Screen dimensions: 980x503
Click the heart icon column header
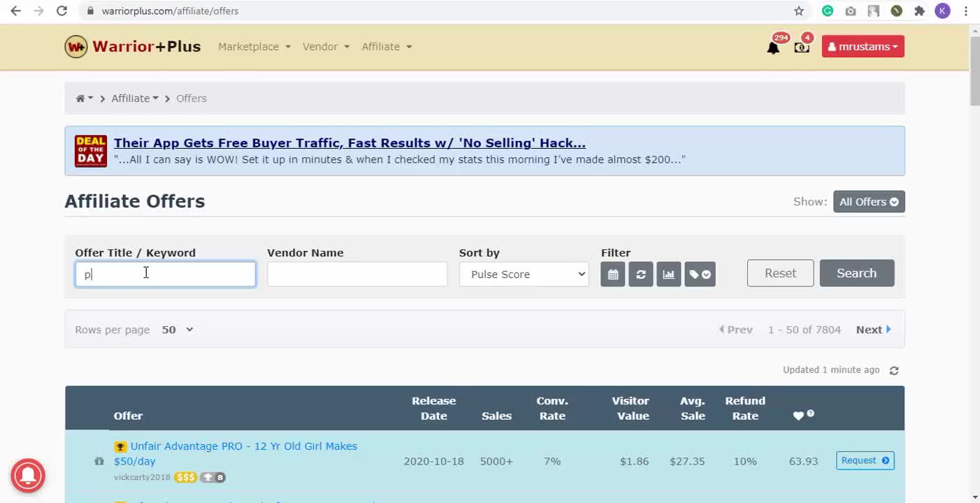[798, 416]
